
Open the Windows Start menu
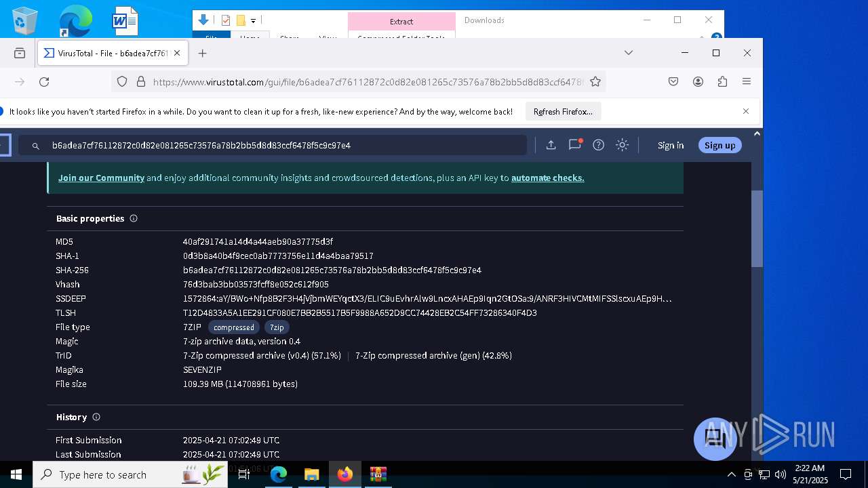(x=16, y=474)
